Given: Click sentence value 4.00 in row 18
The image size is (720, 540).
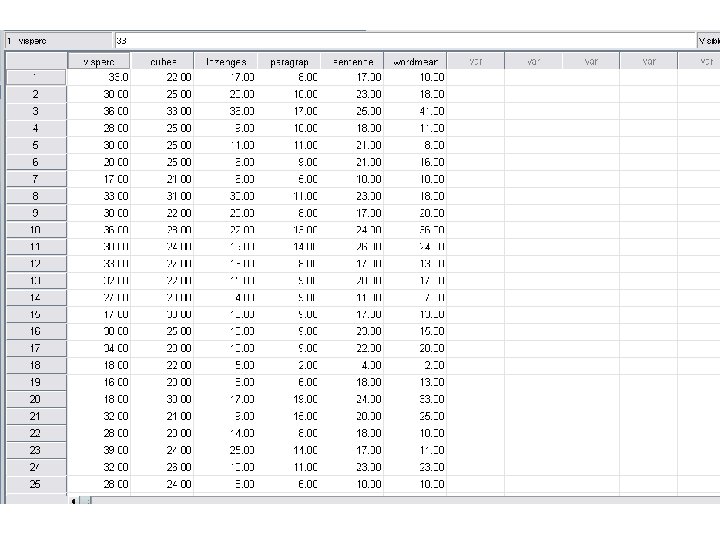Looking at the screenshot, I should click(x=352, y=365).
